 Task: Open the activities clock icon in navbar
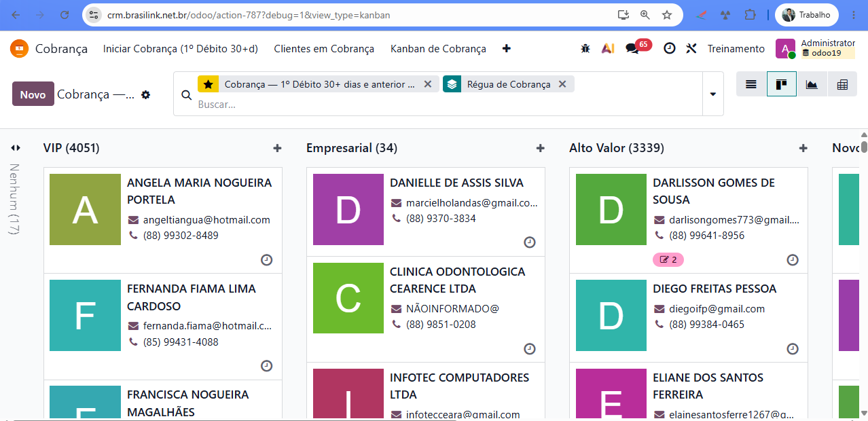(x=670, y=48)
